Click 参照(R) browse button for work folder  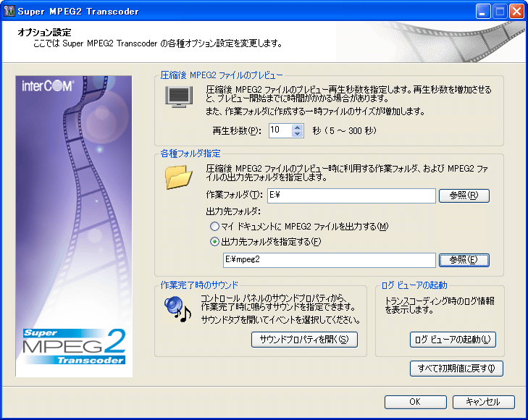point(464,196)
